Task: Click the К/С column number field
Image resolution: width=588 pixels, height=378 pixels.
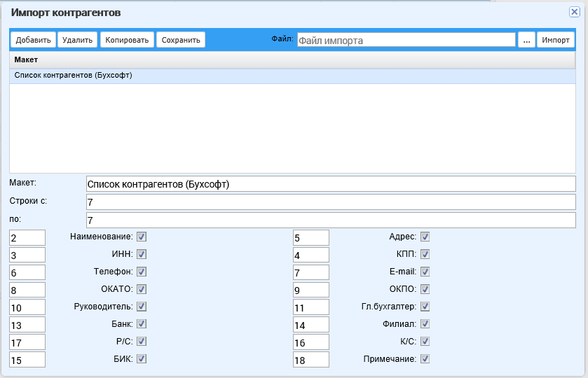Action: point(311,342)
